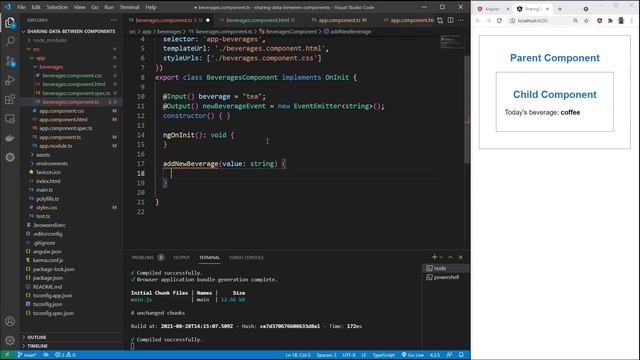Open Explorer panel ellipsis menu
This screenshot has width=640, height=360.
coord(114,20)
